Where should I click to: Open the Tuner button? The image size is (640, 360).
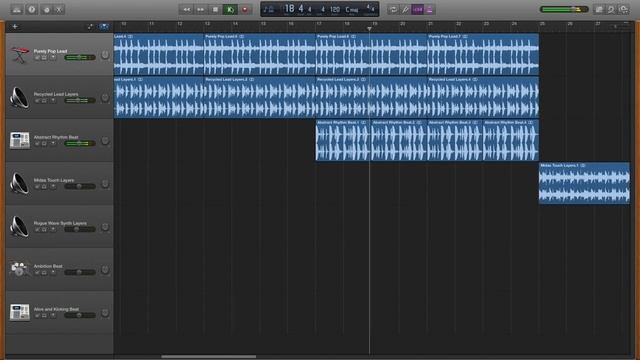tap(405, 9)
